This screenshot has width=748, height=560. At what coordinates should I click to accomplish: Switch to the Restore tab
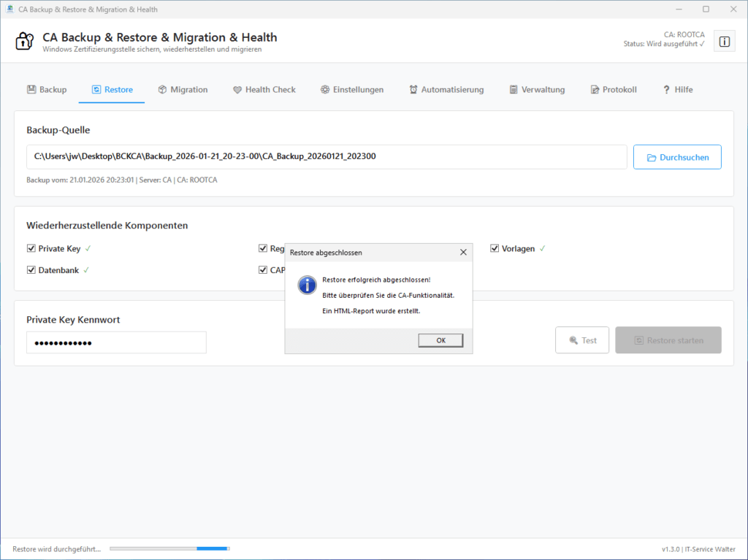111,89
